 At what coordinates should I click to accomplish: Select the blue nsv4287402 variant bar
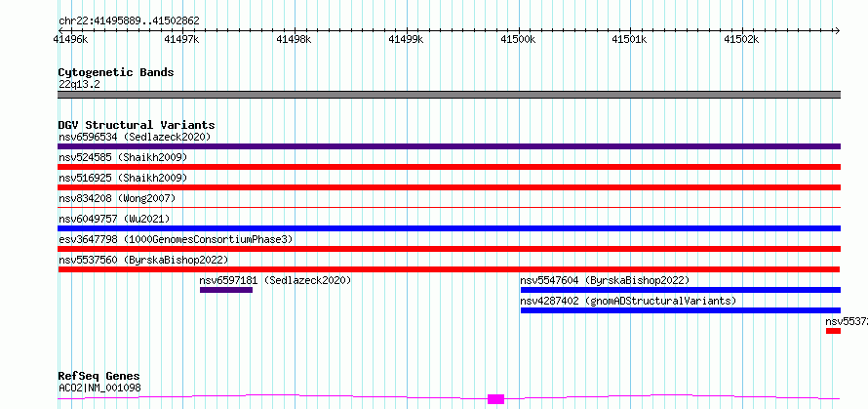click(x=681, y=310)
